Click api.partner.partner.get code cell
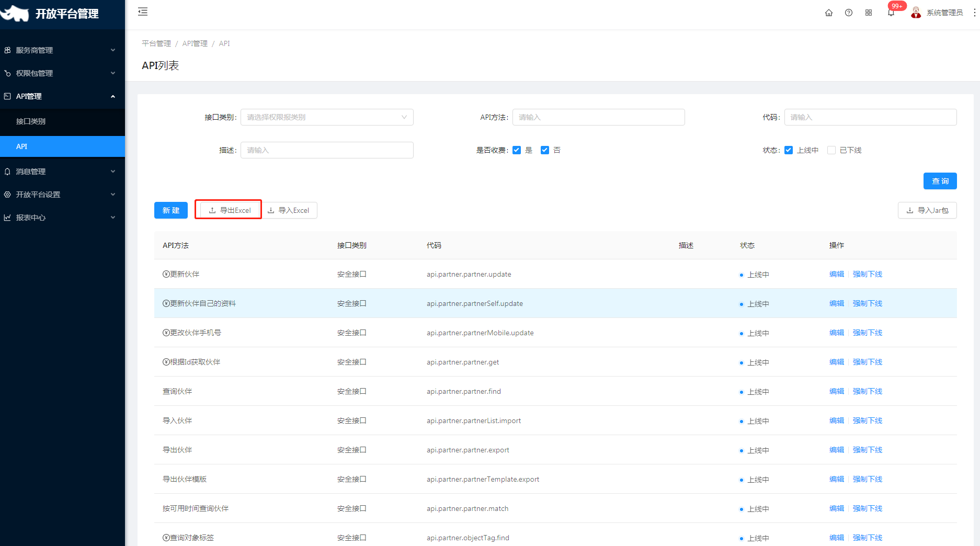Image resolution: width=980 pixels, height=546 pixels. 463,362
